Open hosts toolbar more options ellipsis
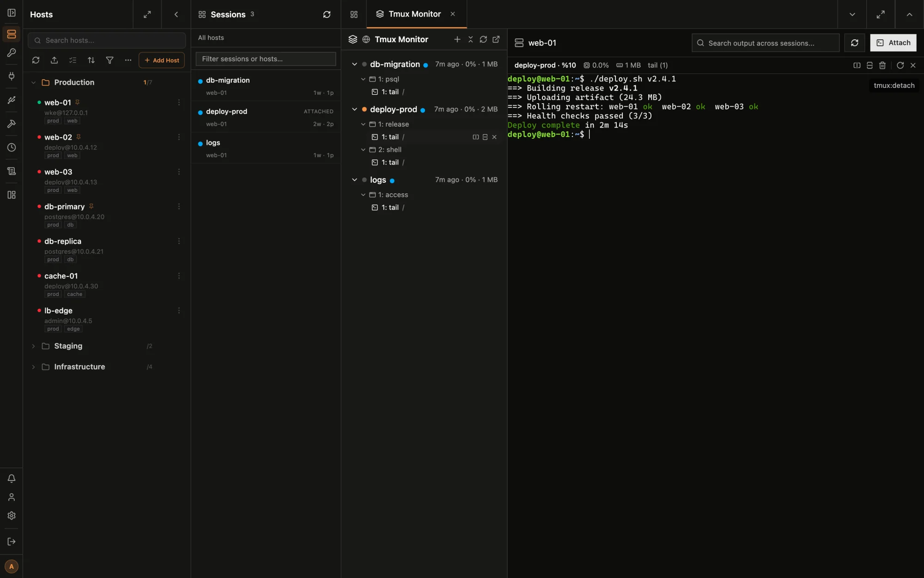 coord(128,60)
